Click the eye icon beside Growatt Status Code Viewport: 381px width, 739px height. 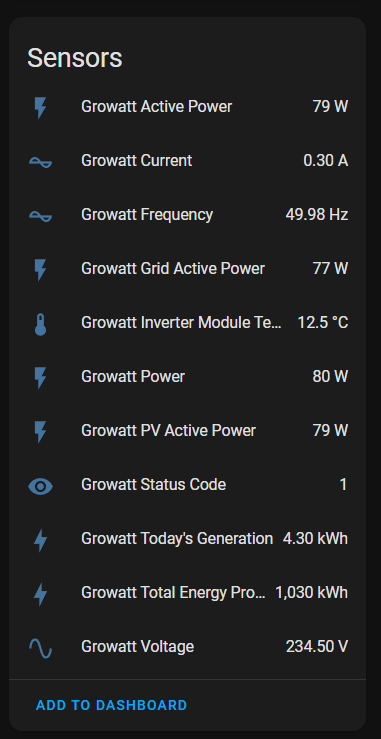41,485
